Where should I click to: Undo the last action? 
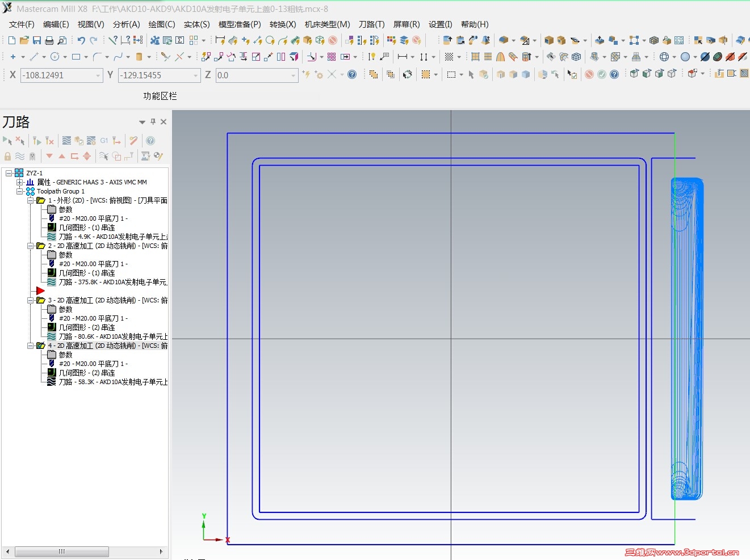point(81,40)
